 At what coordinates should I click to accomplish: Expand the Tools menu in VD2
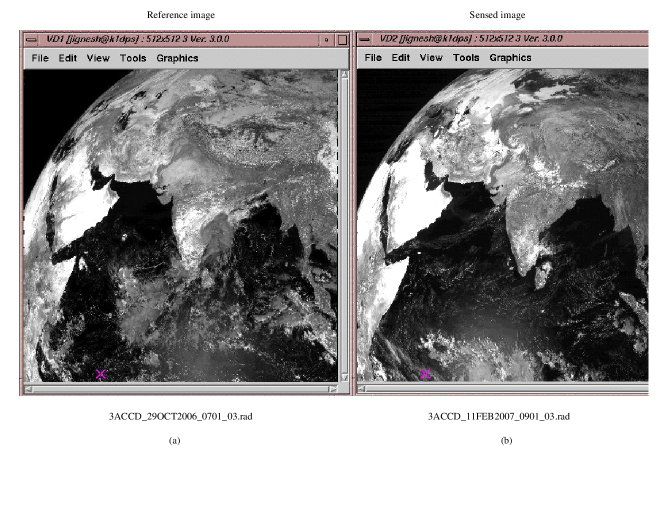coord(466,58)
